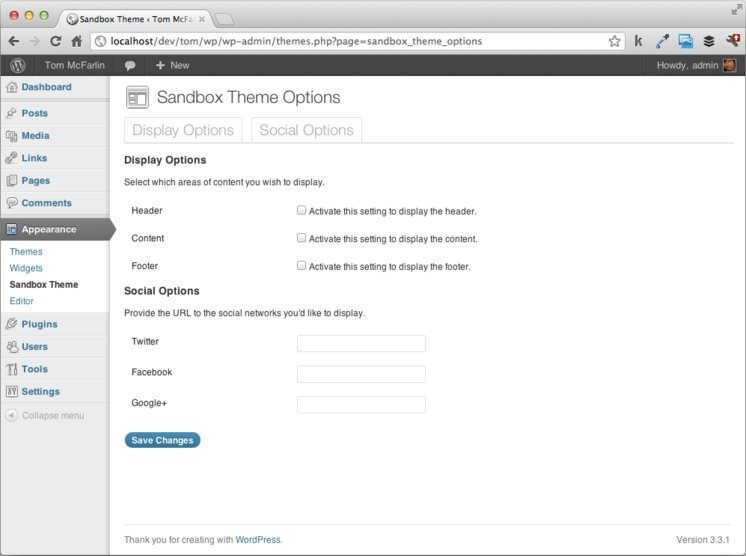
Task: Enable the Footer display checkbox
Action: pyautogui.click(x=301, y=265)
